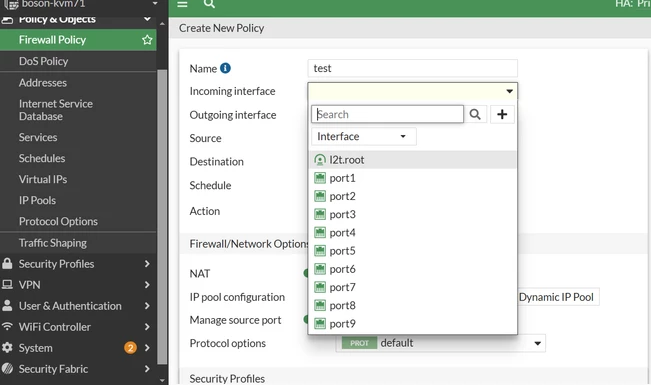Screen dimensions: 651x385
Task: Expand the WiFi Controller chevron
Action: (147, 327)
